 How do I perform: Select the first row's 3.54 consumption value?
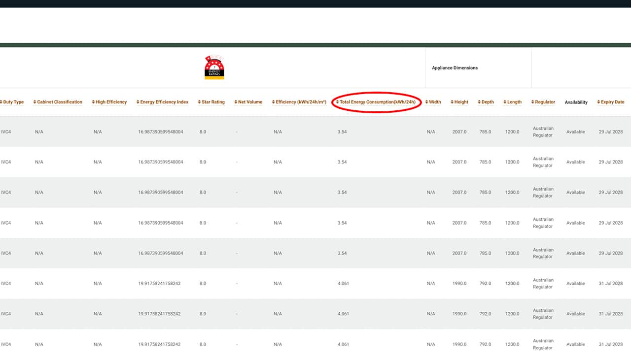pos(342,132)
